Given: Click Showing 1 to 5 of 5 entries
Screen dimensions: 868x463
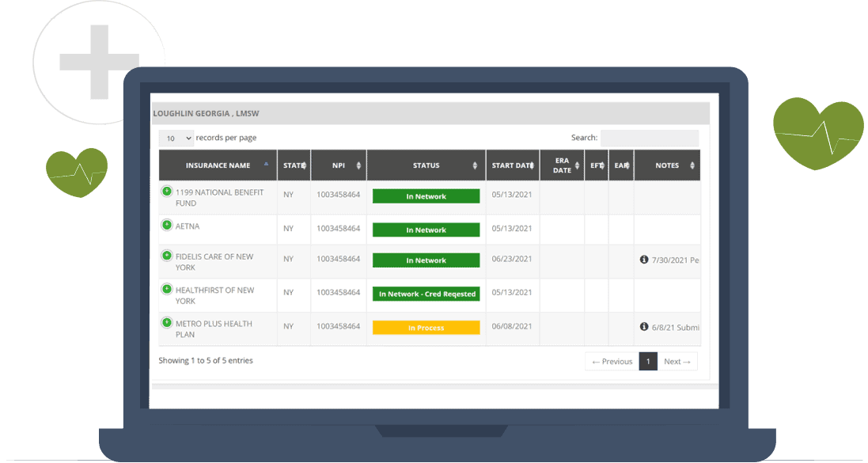Looking at the screenshot, I should click(x=206, y=361).
